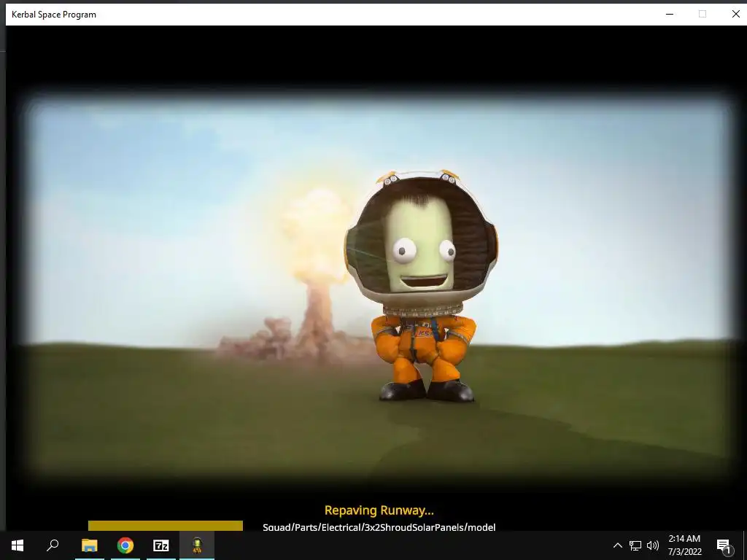Open network status tray icon
This screenshot has width=747, height=560.
635,545
